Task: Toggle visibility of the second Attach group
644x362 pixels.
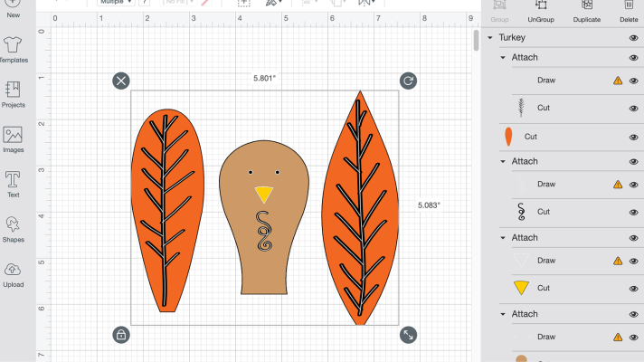Action: click(x=633, y=162)
